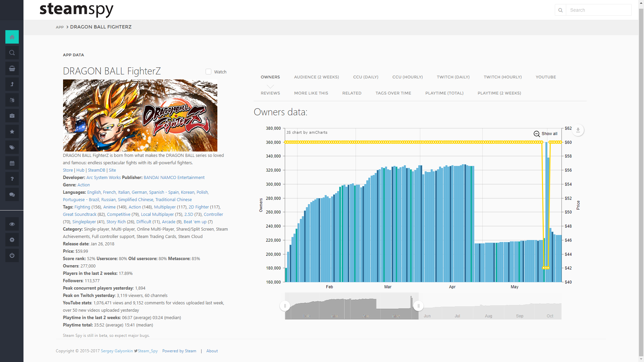Image resolution: width=644 pixels, height=362 pixels.
Task: Click Sergey Galyonkin link in footer
Action: click(117, 351)
